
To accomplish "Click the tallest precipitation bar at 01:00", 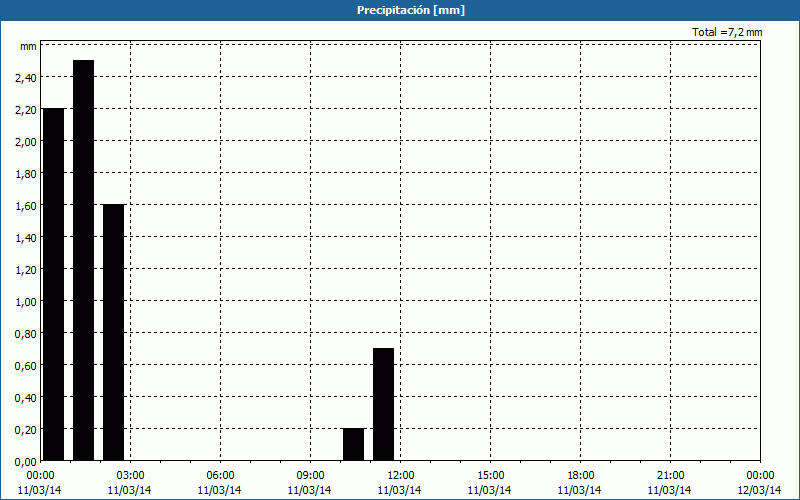I will 84,260.
